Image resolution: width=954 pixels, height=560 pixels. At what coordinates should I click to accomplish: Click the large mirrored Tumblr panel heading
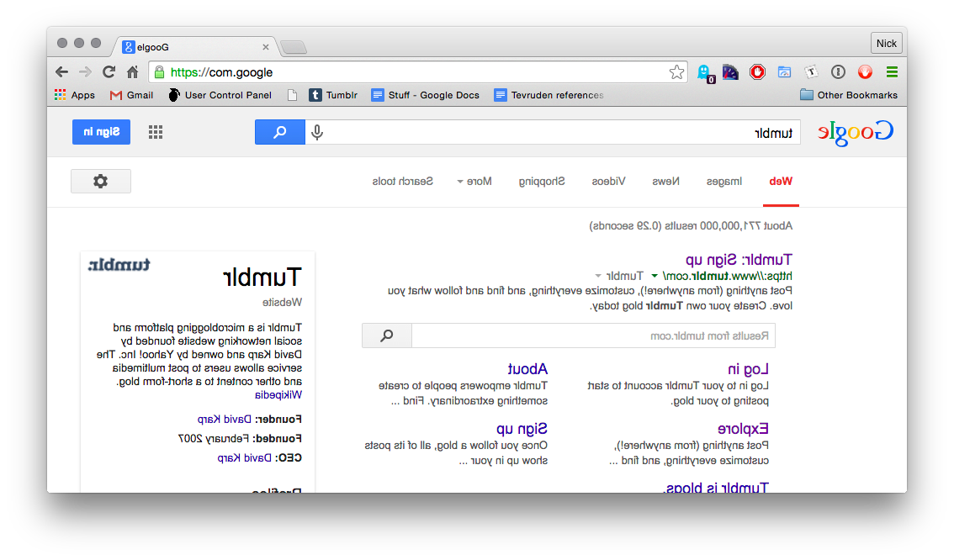pos(262,277)
